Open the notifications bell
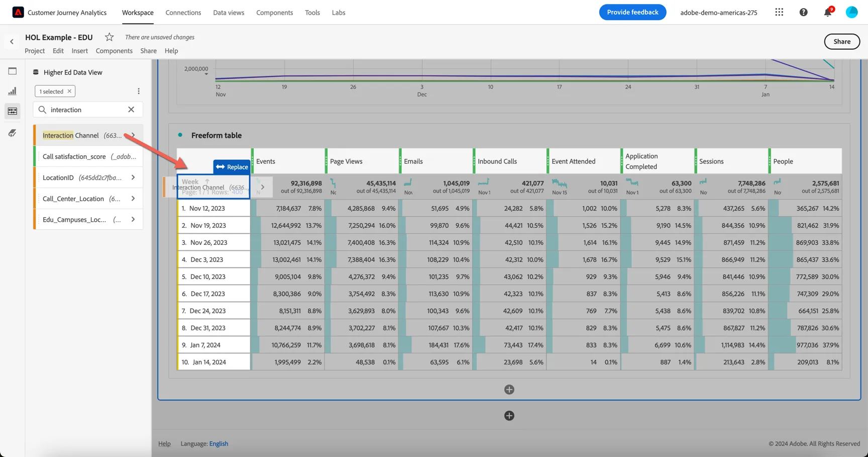The width and height of the screenshot is (868, 457). pyautogui.click(x=827, y=12)
